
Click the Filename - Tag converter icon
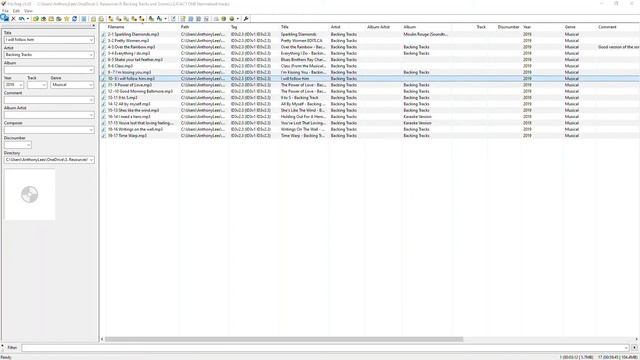(118, 19)
